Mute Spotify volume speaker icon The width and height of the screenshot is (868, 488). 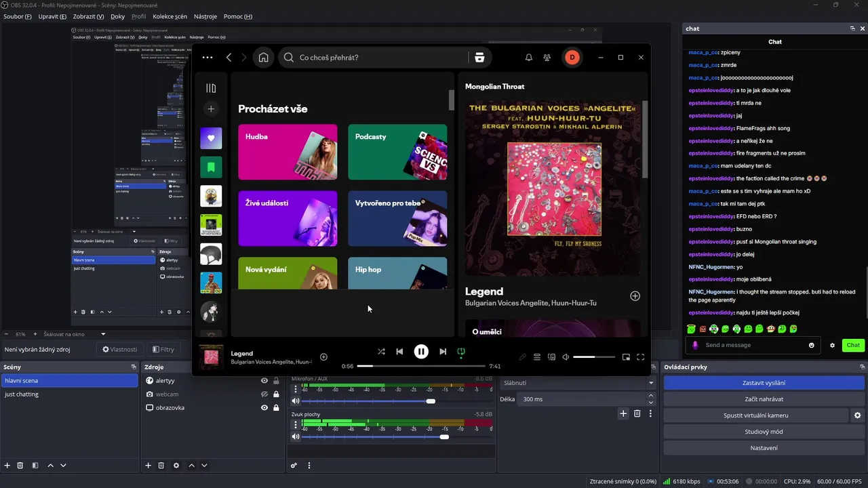(x=566, y=357)
